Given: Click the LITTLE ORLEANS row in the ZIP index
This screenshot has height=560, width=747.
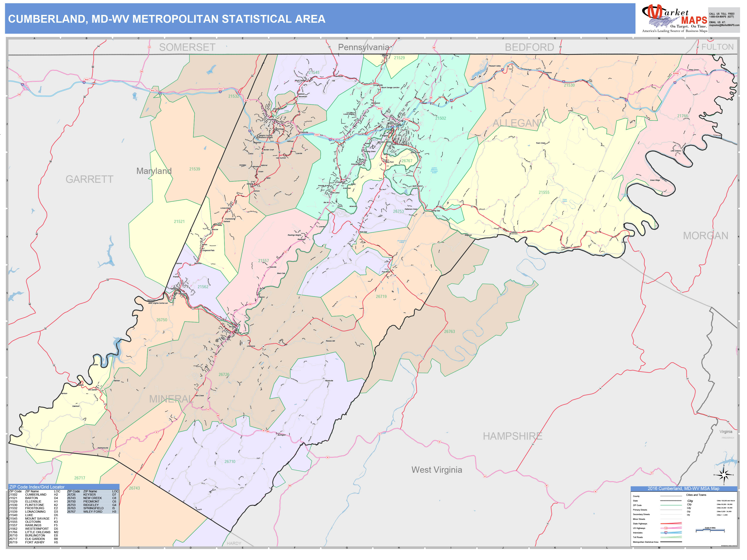Looking at the screenshot, I should [34, 532].
